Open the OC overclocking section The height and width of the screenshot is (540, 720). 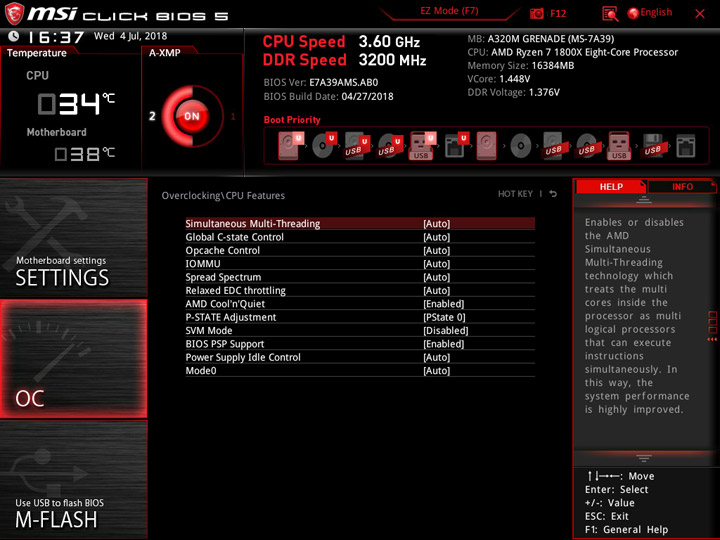tap(73, 359)
